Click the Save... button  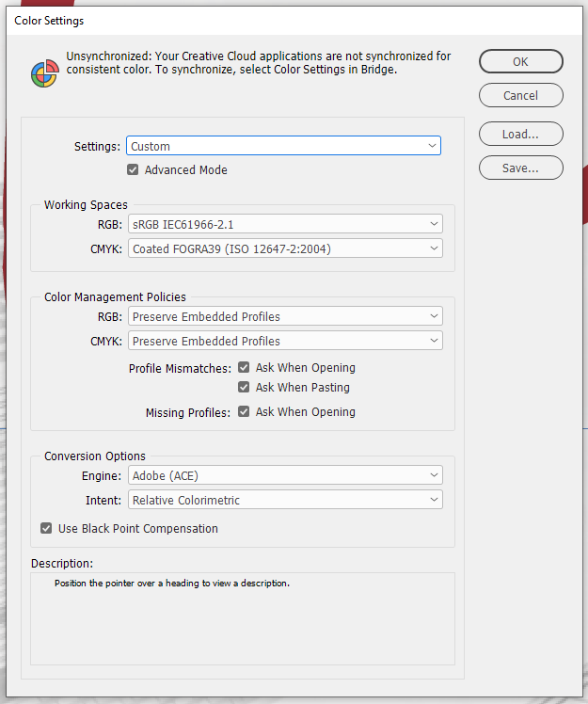point(520,168)
